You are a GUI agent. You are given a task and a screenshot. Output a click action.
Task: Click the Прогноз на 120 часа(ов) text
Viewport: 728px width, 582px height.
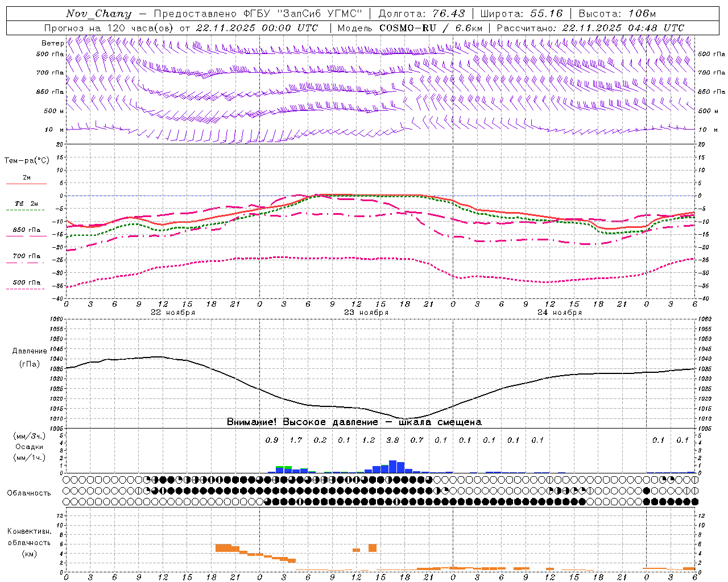[109, 28]
